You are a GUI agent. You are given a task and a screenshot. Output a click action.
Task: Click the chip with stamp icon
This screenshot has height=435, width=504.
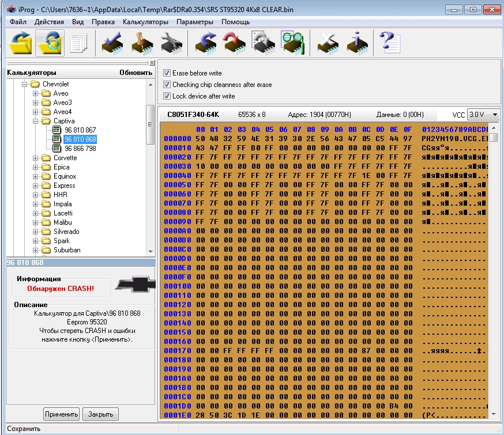click(142, 43)
